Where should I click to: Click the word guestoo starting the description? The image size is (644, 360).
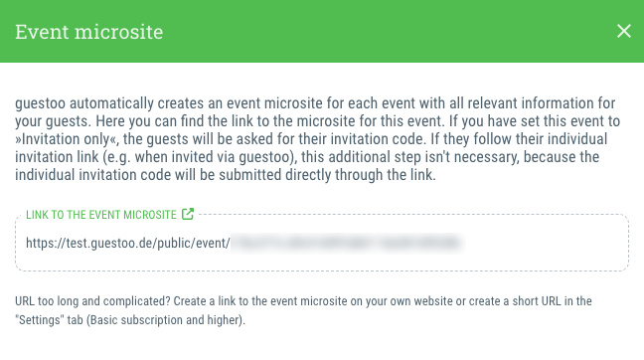[40, 103]
